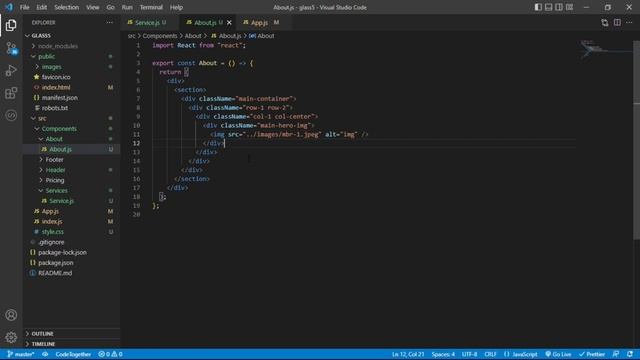Screen dimensions: 640x360
Task: Expand the images folder
Action: (72, 67)
